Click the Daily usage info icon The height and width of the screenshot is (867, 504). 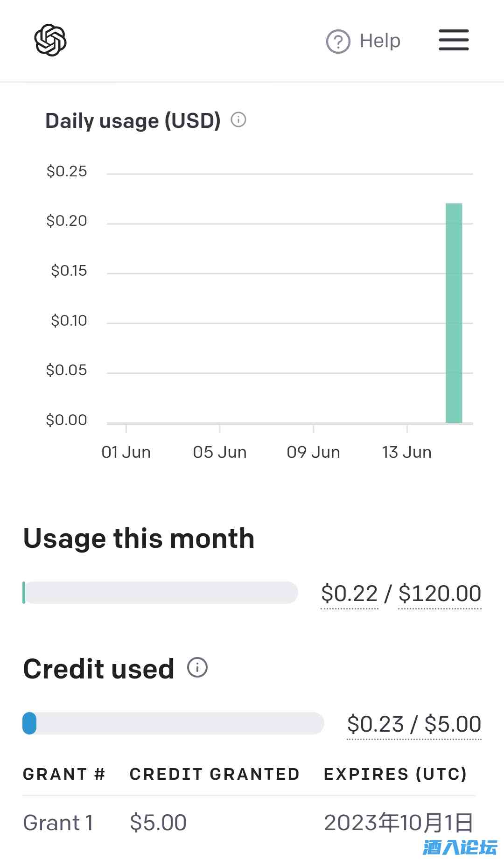click(x=238, y=120)
